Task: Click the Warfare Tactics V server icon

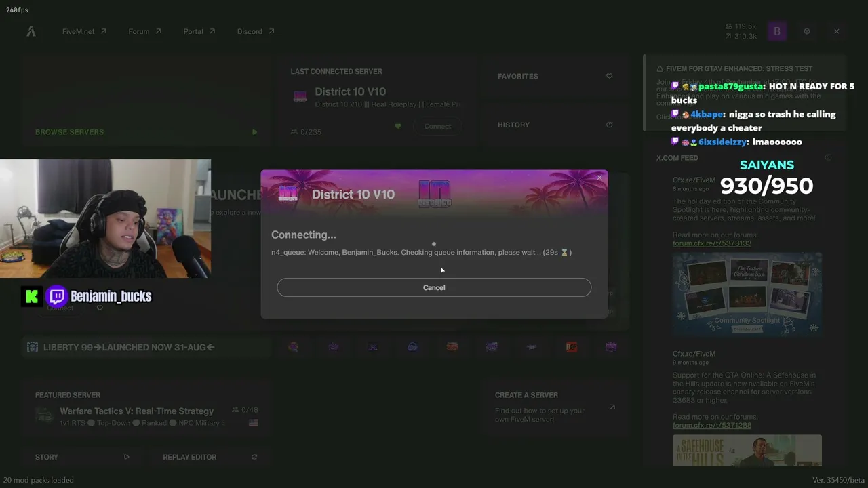Action: coord(44,415)
